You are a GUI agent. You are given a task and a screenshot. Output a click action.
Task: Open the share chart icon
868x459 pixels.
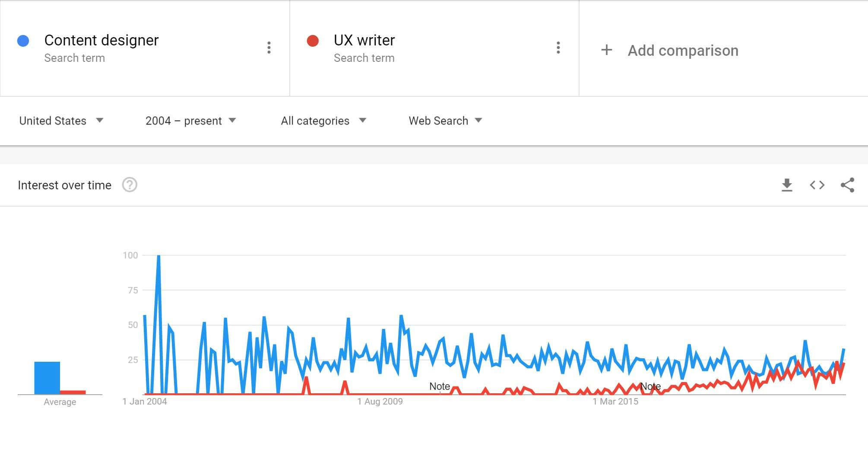(847, 185)
